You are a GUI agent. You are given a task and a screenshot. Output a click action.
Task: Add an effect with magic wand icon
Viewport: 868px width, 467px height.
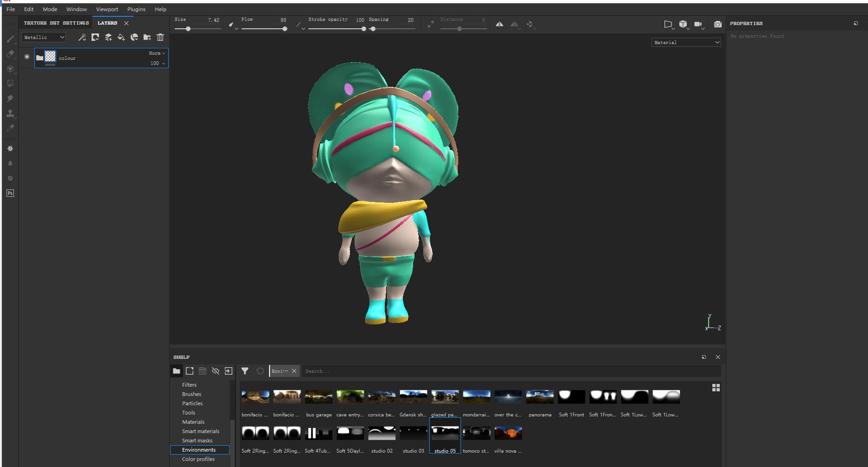(82, 37)
